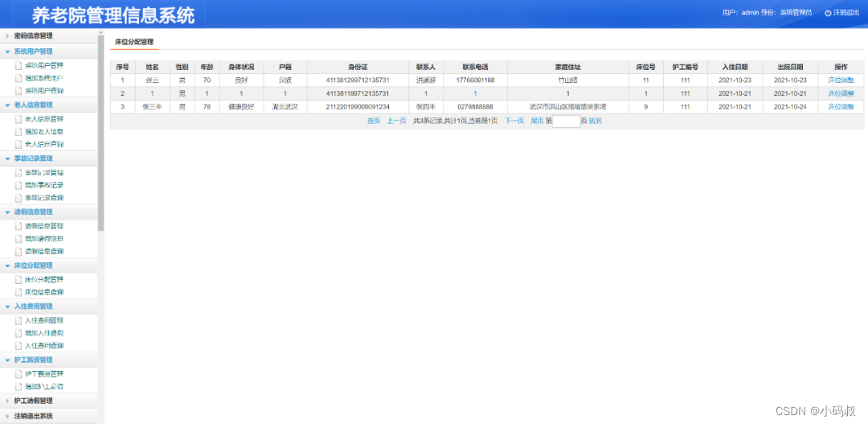Click the address cell 竹山路
This screenshot has width=868, height=424.
568,80
